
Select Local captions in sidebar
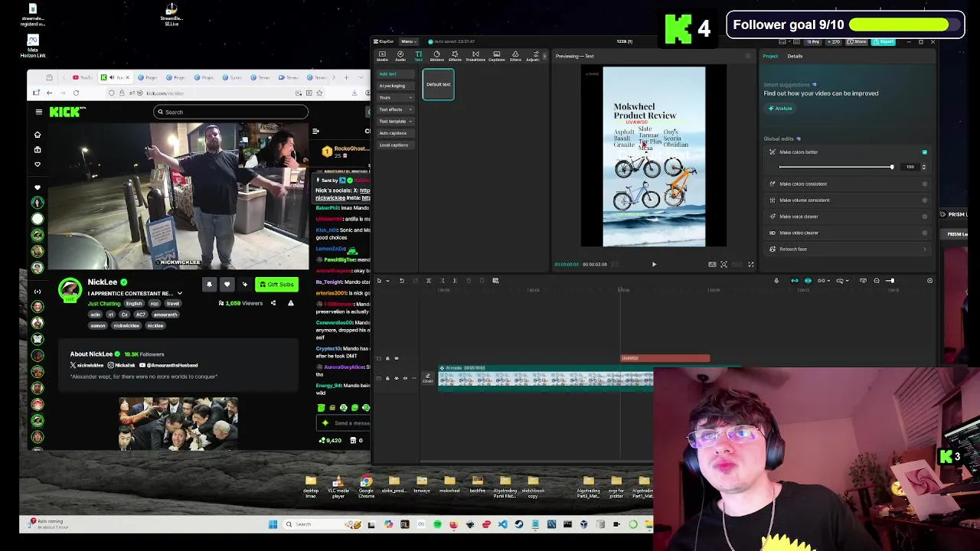coord(394,145)
